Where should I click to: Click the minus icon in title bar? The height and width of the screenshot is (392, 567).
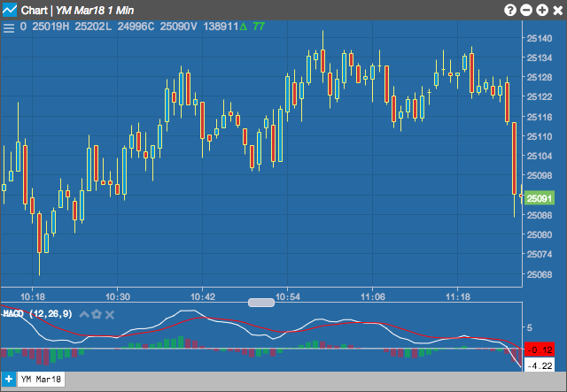[526, 10]
